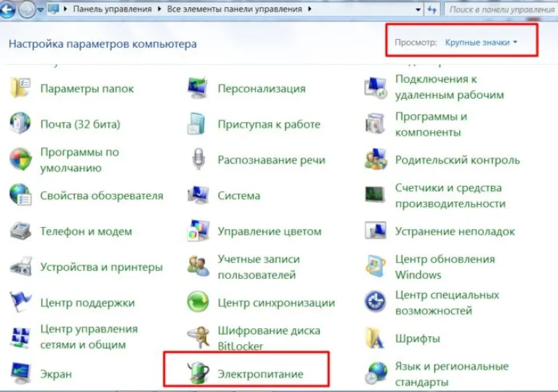Open the Персонализация link
Image resolution: width=558 pixels, height=392 pixels.
[x=262, y=89]
